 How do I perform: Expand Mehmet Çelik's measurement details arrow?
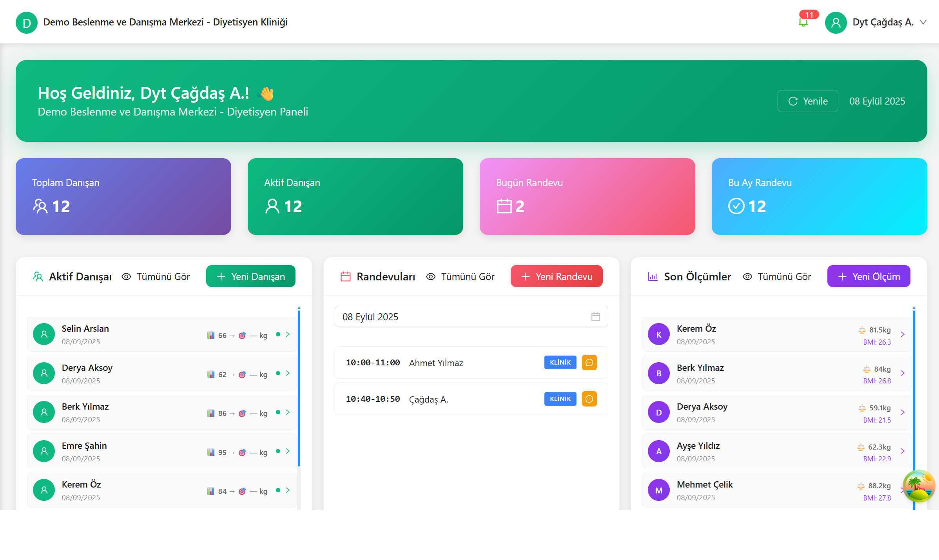coord(903,490)
